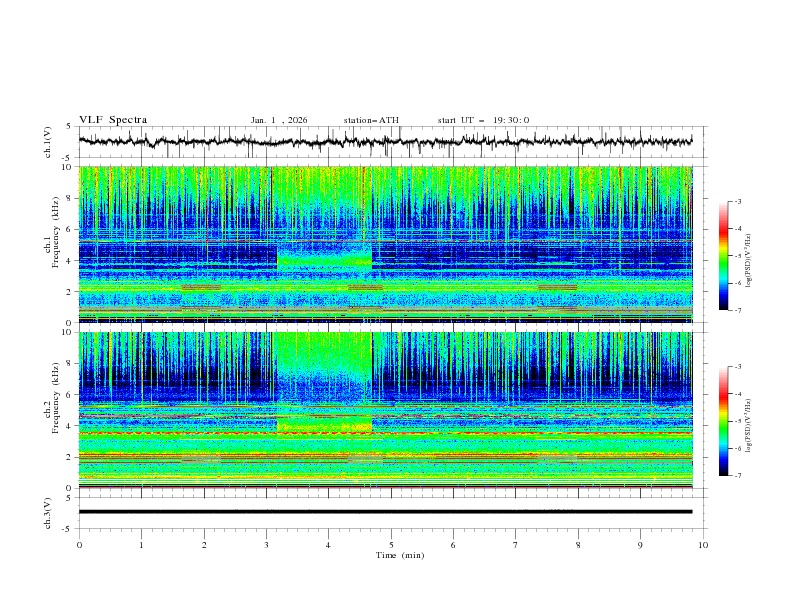Click the "8" tick on ch.1 frequency axis
Viewport: 792px width, 612px height.
[71, 198]
